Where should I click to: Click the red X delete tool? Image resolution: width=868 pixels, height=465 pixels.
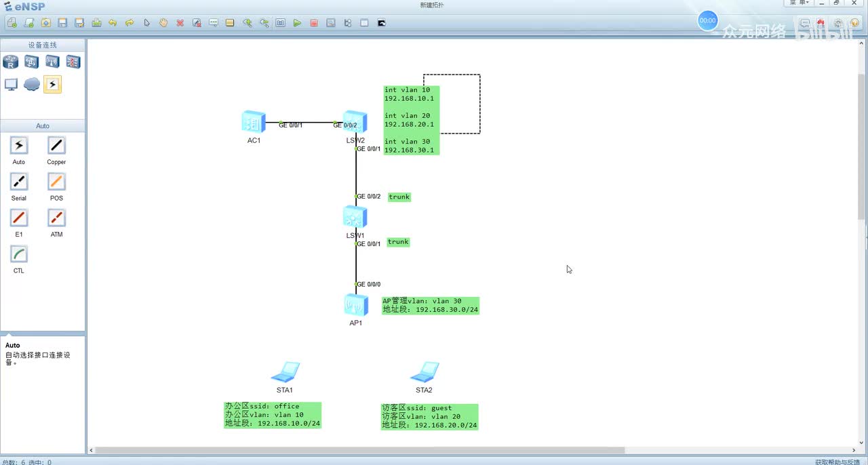click(180, 22)
